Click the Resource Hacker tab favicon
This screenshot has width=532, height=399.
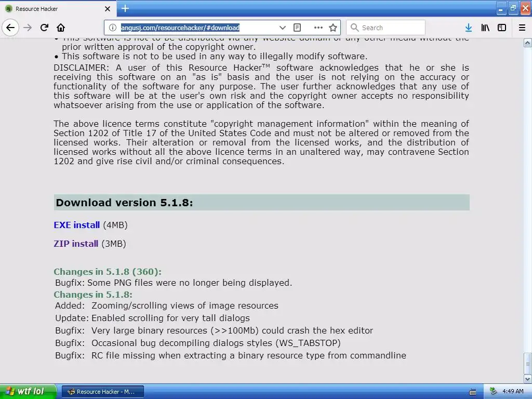coord(9,8)
